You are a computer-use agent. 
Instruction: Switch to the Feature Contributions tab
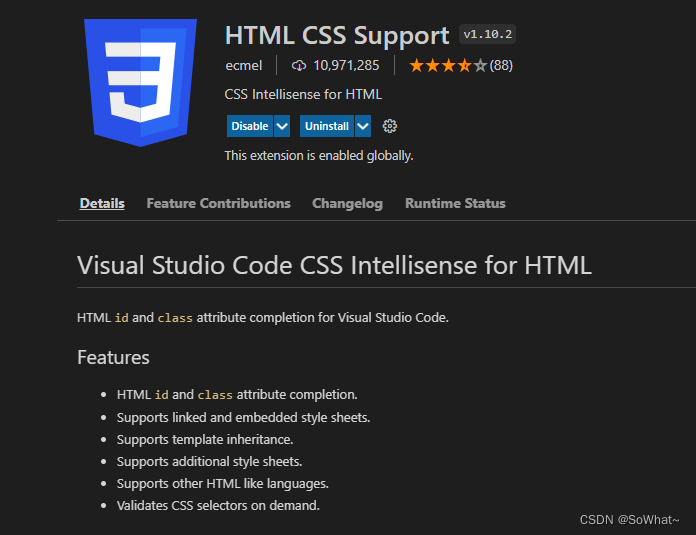pyautogui.click(x=218, y=203)
